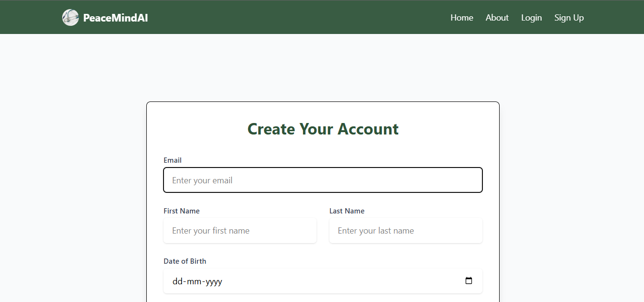The height and width of the screenshot is (302, 644).
Task: Navigate to Login in the navbar
Action: coord(531,18)
